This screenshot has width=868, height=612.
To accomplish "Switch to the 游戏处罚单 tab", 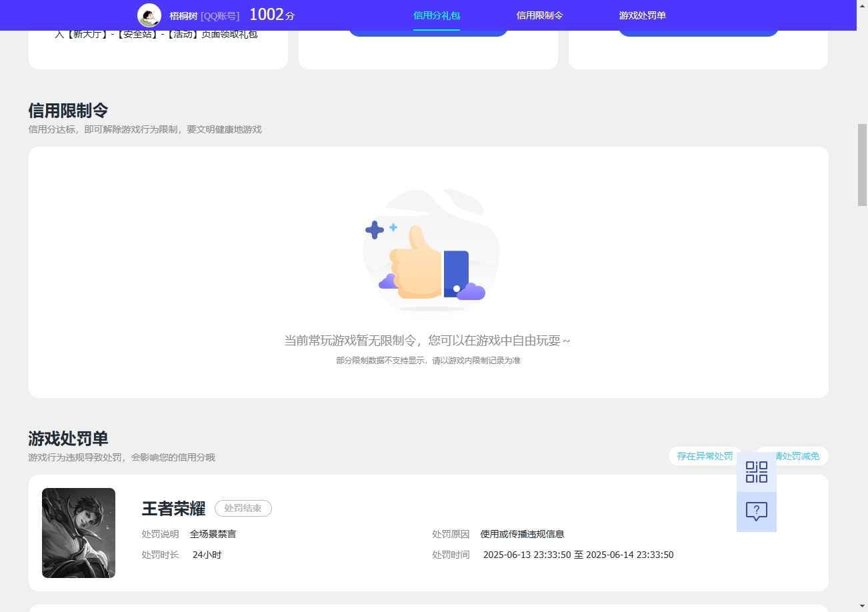I will click(x=641, y=15).
